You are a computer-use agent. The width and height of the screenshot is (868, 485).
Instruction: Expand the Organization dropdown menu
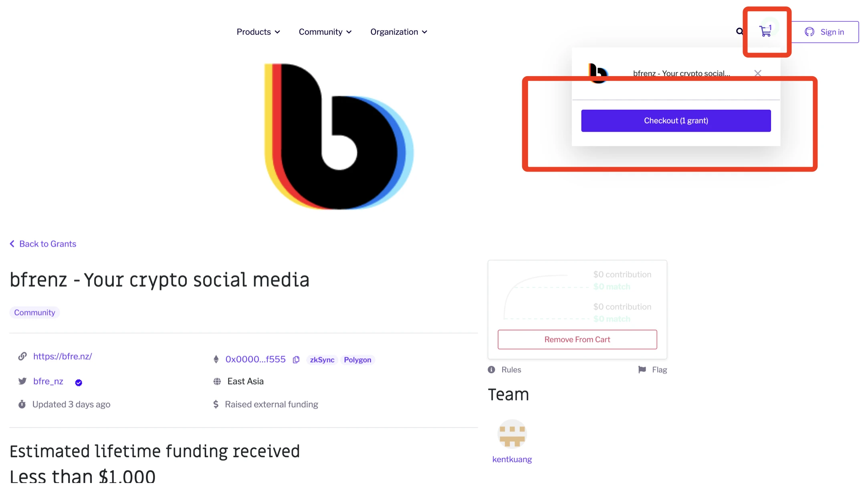tap(398, 32)
